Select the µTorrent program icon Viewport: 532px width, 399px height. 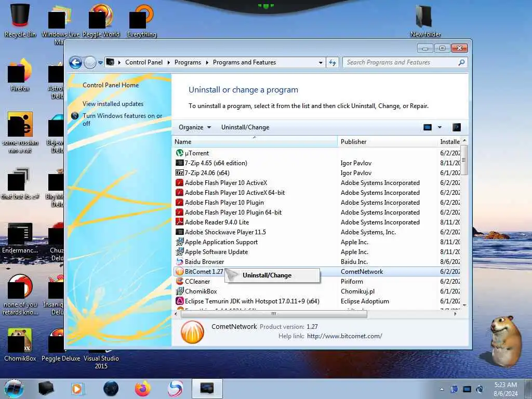(179, 153)
